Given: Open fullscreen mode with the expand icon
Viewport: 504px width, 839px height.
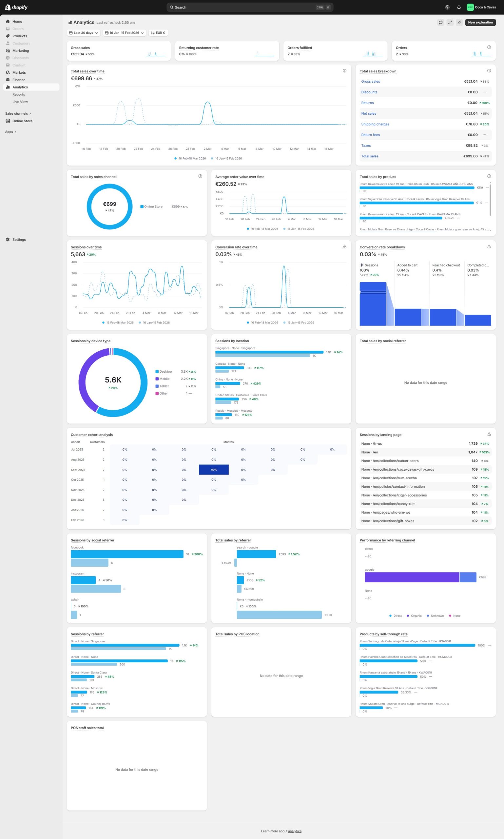Looking at the screenshot, I should [450, 22].
